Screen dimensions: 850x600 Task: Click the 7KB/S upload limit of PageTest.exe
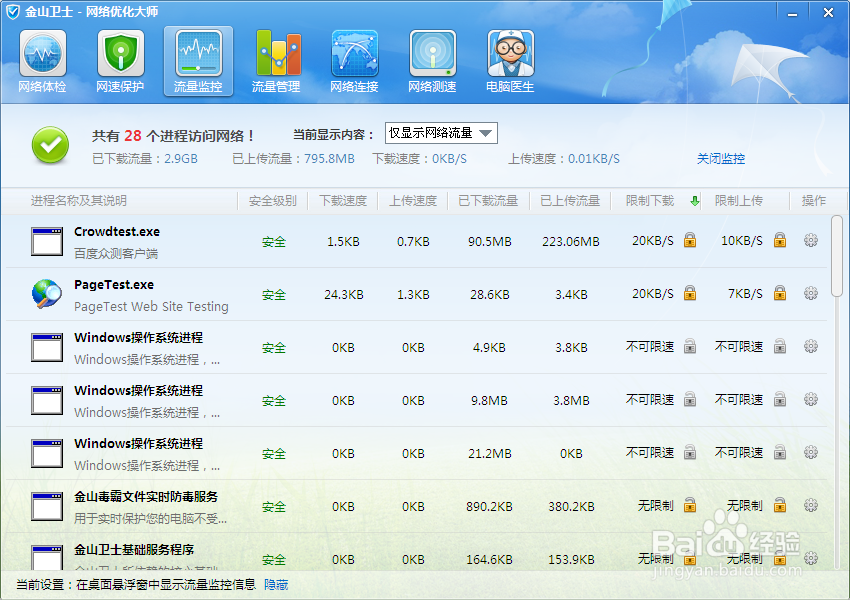coord(745,294)
